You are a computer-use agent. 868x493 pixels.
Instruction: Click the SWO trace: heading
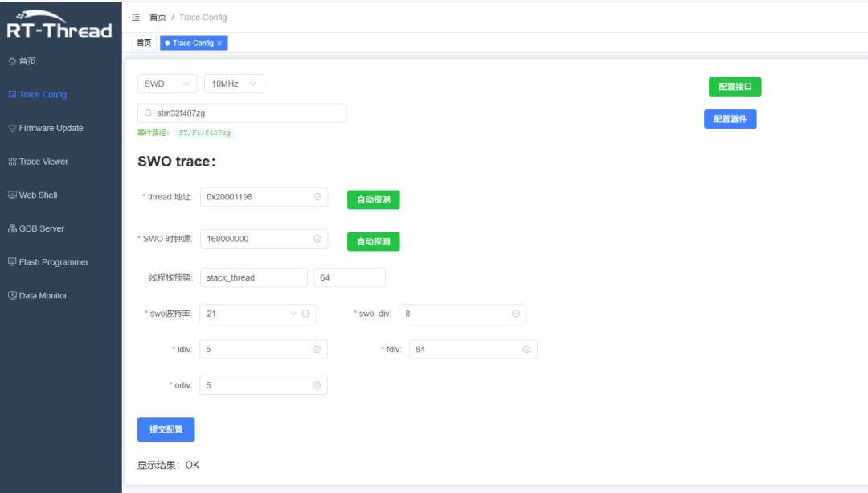tap(177, 161)
